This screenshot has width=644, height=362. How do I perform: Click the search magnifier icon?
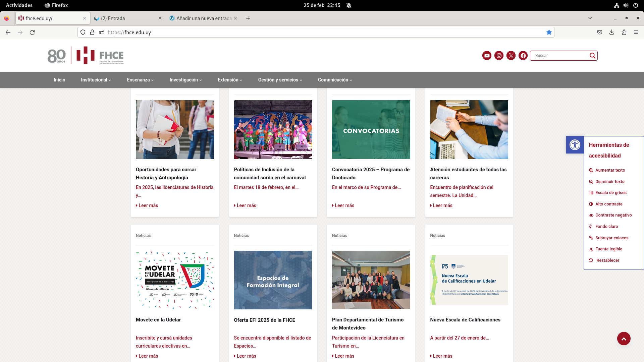coord(592,56)
